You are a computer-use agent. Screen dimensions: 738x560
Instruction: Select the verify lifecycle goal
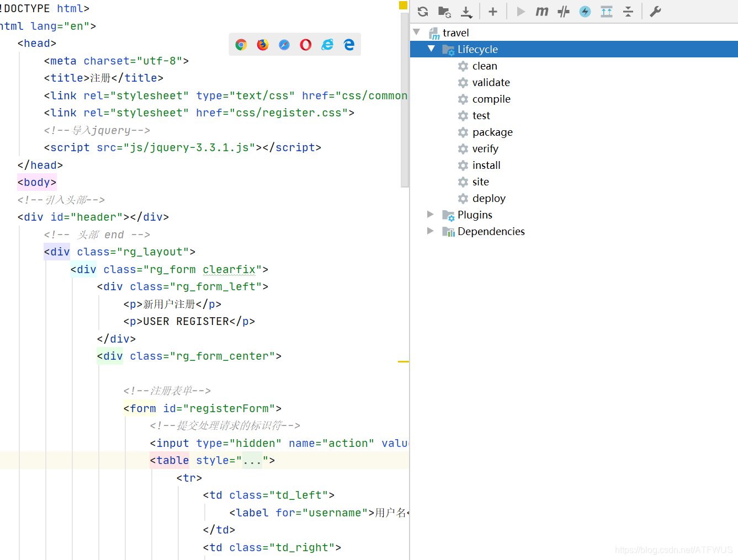485,148
